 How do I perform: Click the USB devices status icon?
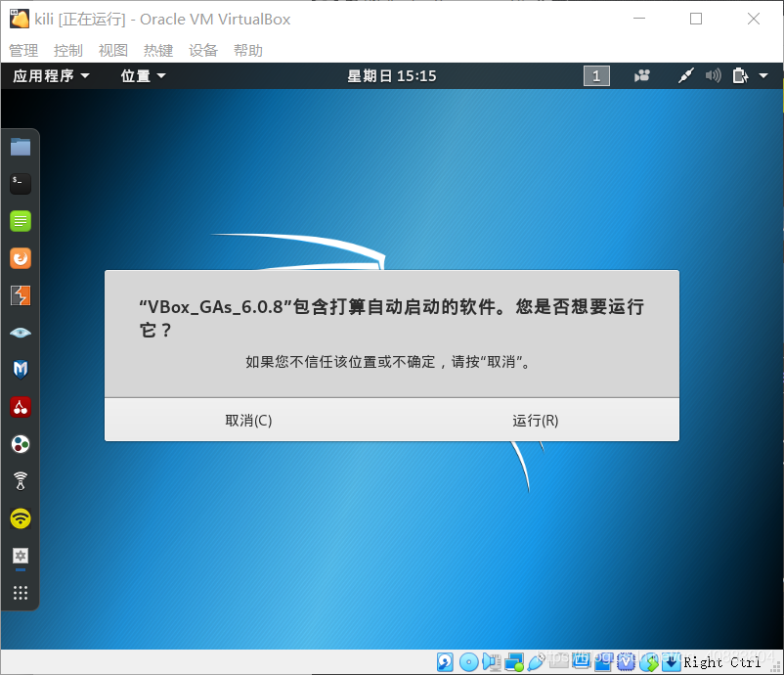pos(536,662)
